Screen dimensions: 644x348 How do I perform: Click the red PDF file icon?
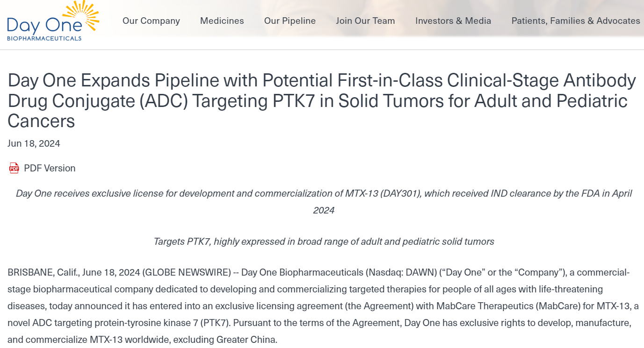click(14, 168)
